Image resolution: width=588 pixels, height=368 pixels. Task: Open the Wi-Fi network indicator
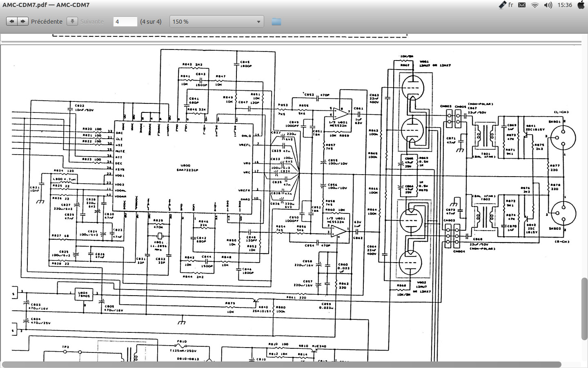point(535,5)
